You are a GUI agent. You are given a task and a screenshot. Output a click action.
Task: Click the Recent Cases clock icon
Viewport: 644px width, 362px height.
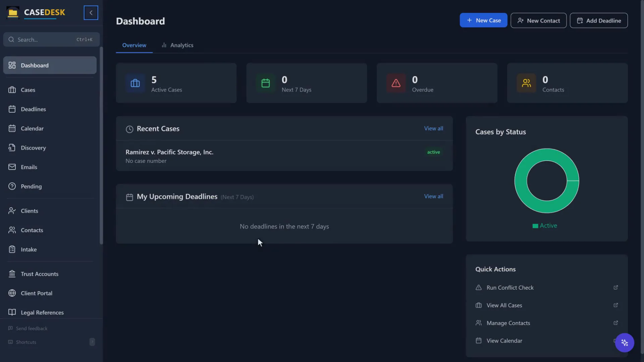[129, 129]
